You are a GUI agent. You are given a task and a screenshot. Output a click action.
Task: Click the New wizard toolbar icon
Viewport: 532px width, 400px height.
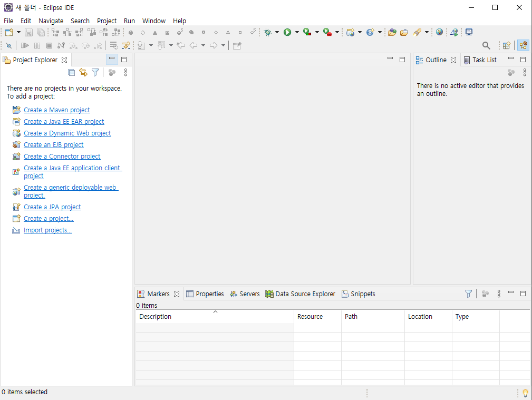(9, 32)
